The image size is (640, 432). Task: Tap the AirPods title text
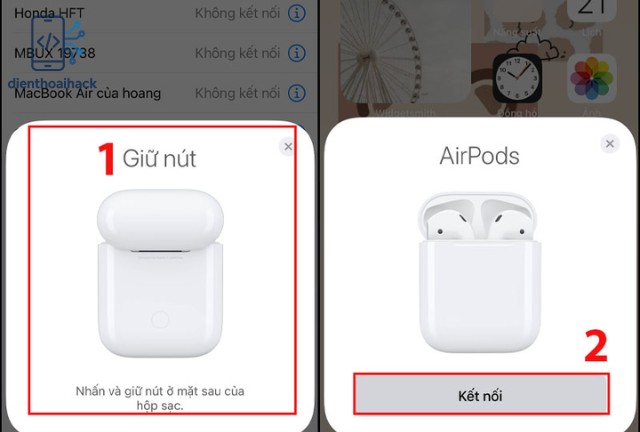479,156
